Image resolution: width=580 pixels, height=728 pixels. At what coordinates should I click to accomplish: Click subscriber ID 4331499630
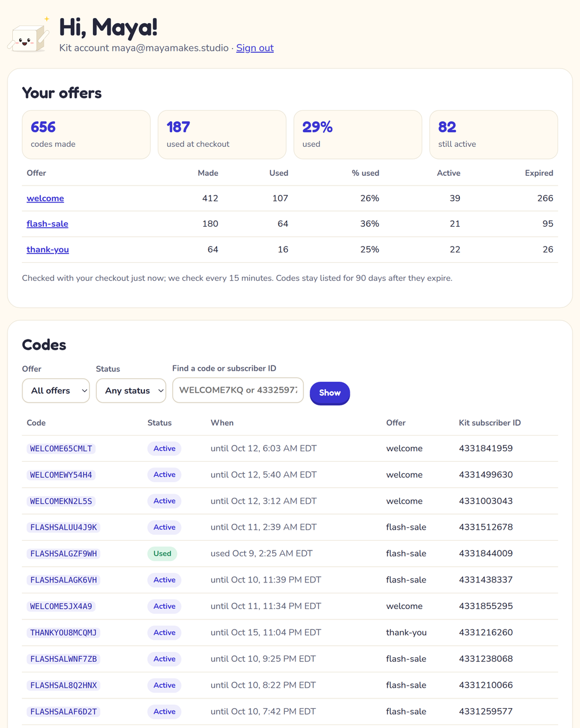[485, 475]
